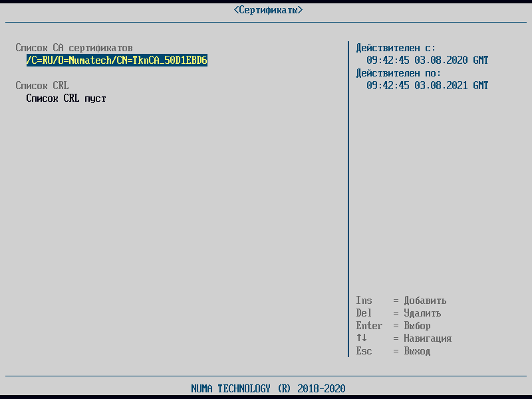Image resolution: width=532 pixels, height=399 pixels.
Task: Select the "Список CRL пуст" row
Action: 66,98
